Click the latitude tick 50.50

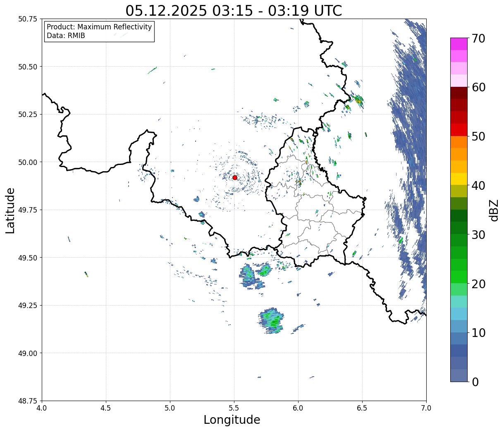click(28, 67)
